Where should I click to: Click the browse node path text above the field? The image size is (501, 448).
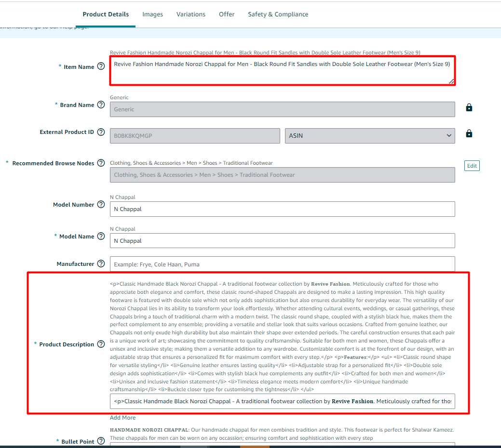click(191, 163)
